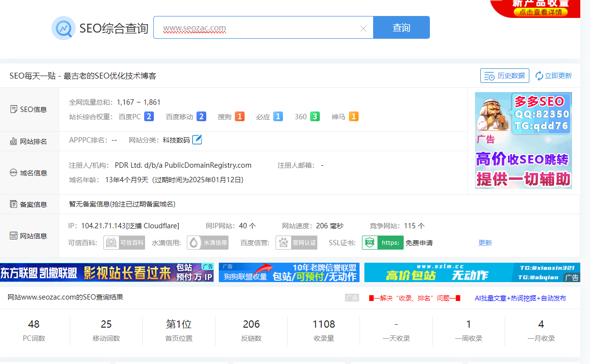This screenshot has height=364, width=590.
Task: Click the edit icon next to 科技数码
Action: 197,140
